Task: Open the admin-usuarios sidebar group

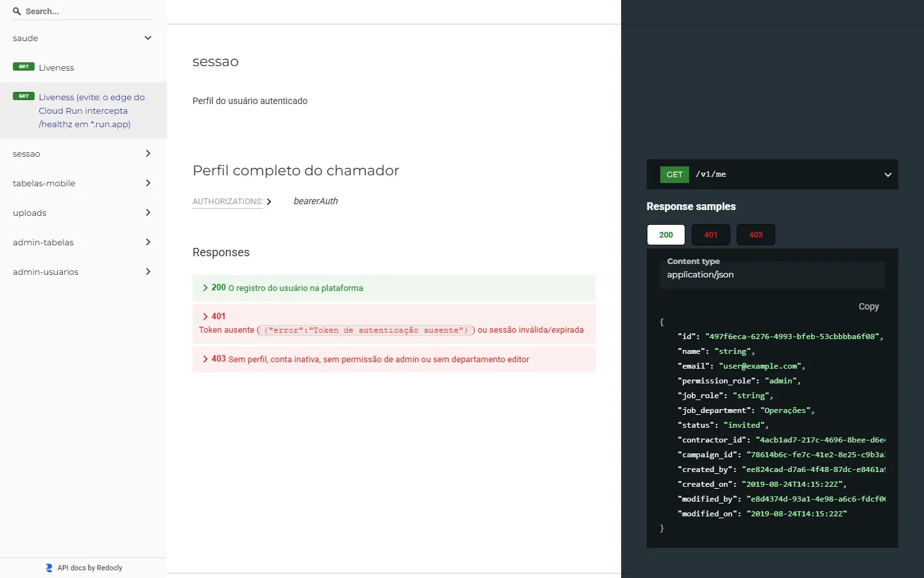Action: [83, 272]
